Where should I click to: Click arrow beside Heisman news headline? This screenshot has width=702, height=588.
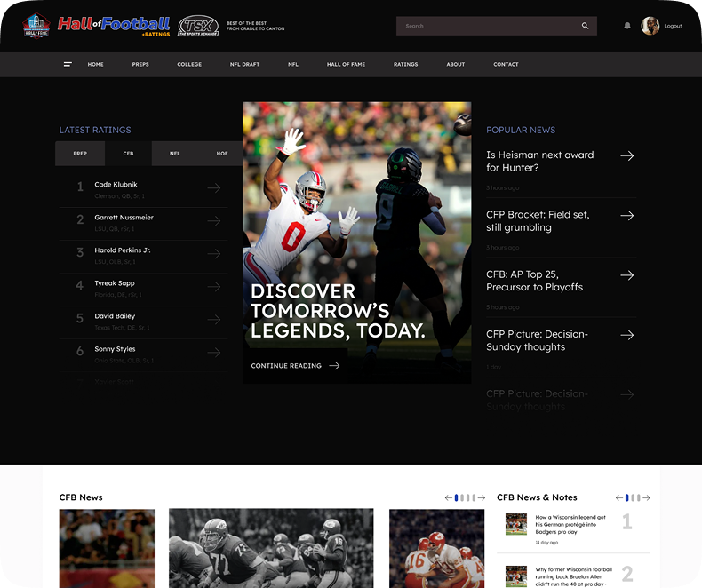(627, 155)
